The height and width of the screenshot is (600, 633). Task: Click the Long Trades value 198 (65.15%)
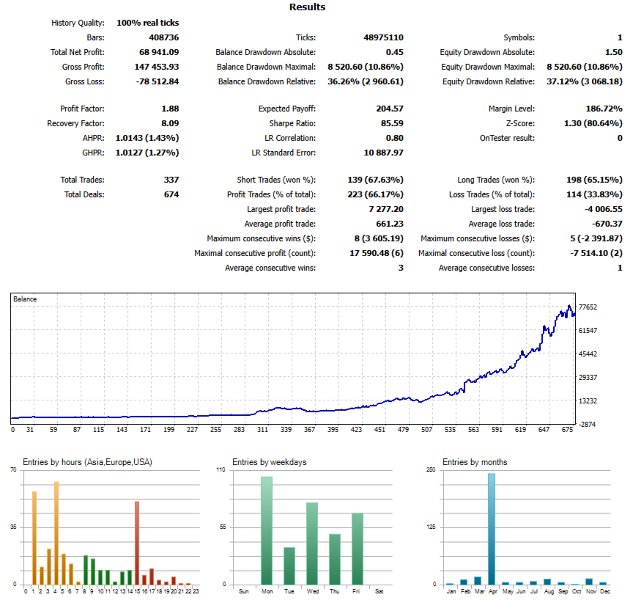click(x=594, y=180)
